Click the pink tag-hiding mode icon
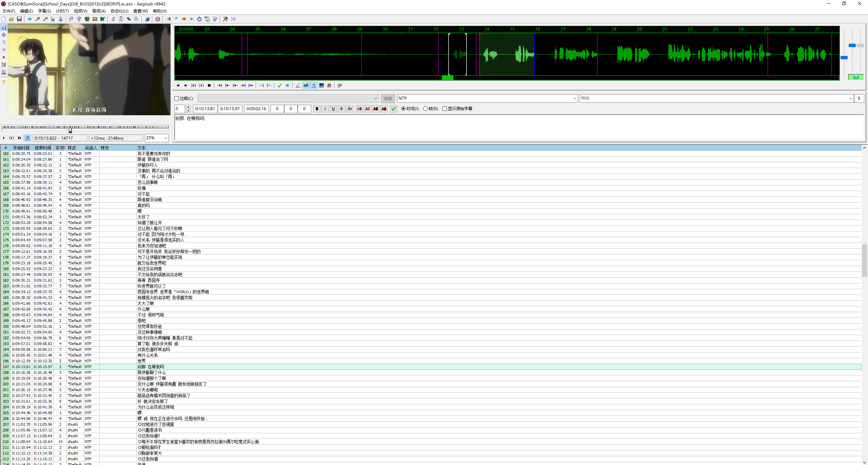 pyautogui.click(x=233, y=19)
